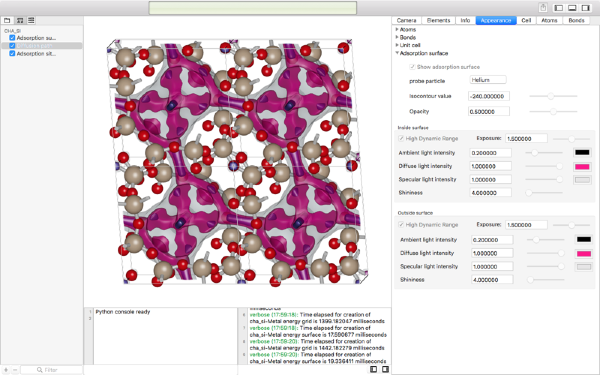Switch to the Bonds tab
The width and height of the screenshot is (600, 375).
click(x=576, y=20)
